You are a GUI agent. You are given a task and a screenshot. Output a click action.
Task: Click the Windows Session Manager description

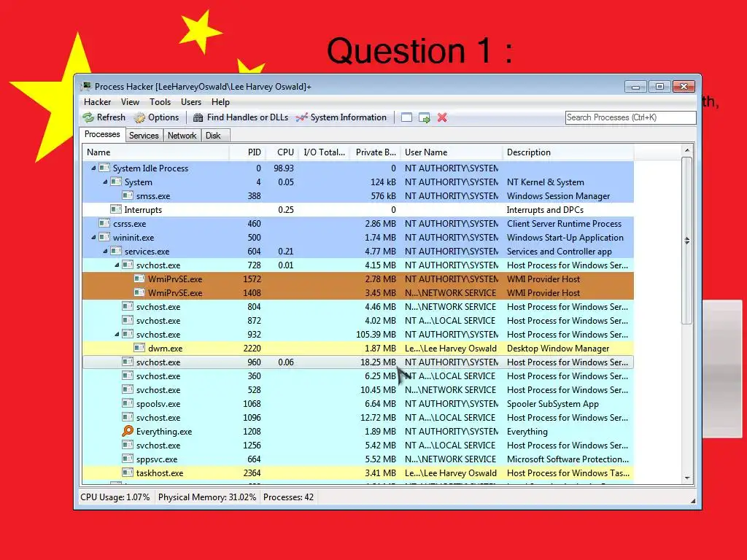[x=558, y=195]
